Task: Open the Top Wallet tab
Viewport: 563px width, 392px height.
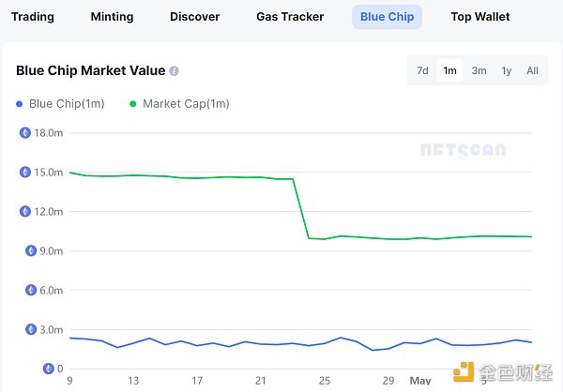Action: point(480,17)
